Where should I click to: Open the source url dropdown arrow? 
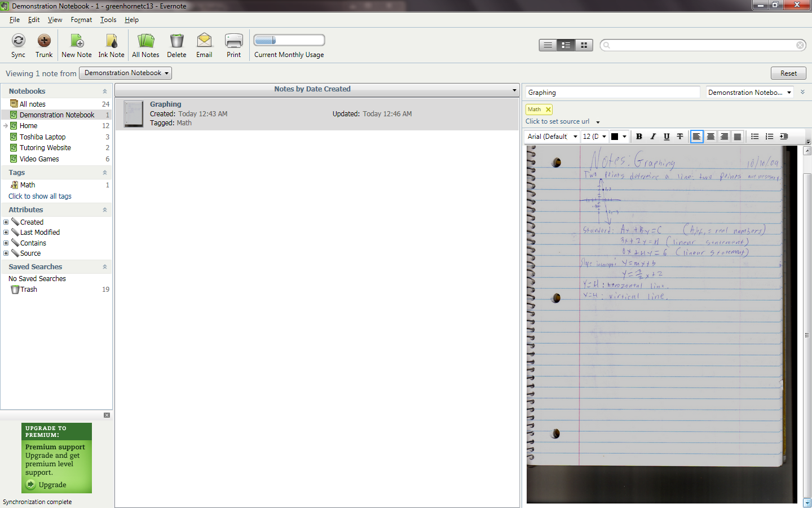pyautogui.click(x=598, y=122)
